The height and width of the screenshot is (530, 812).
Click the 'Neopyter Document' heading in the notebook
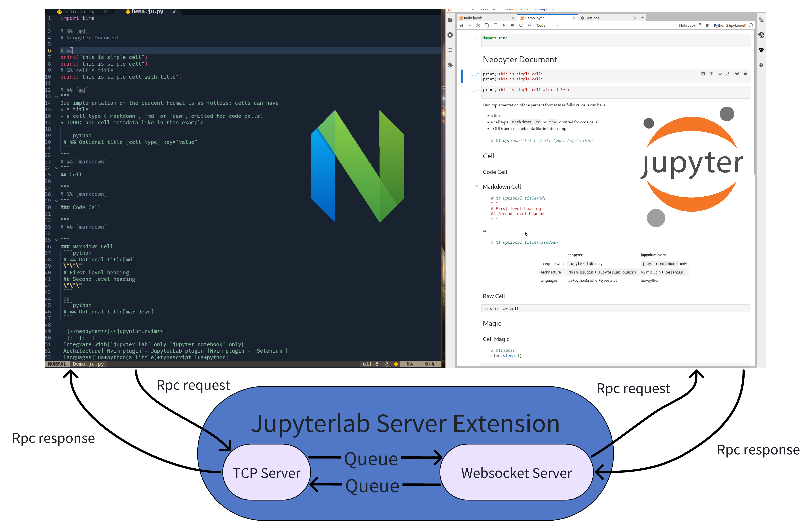520,59
